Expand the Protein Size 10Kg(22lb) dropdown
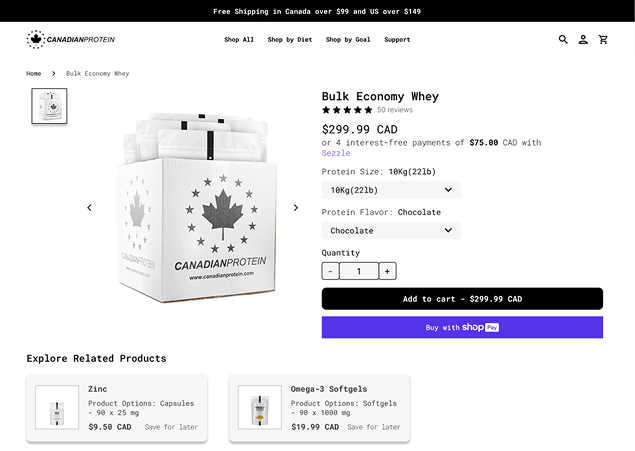 pos(391,190)
